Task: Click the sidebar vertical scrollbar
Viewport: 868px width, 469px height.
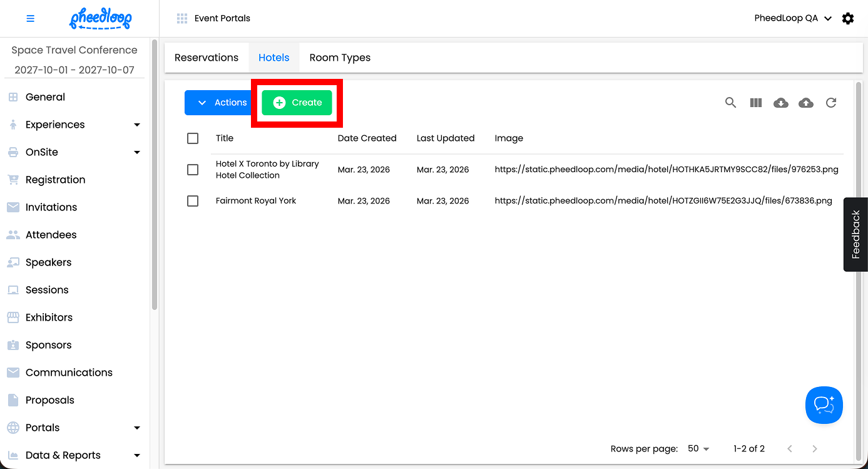Action: (x=155, y=175)
